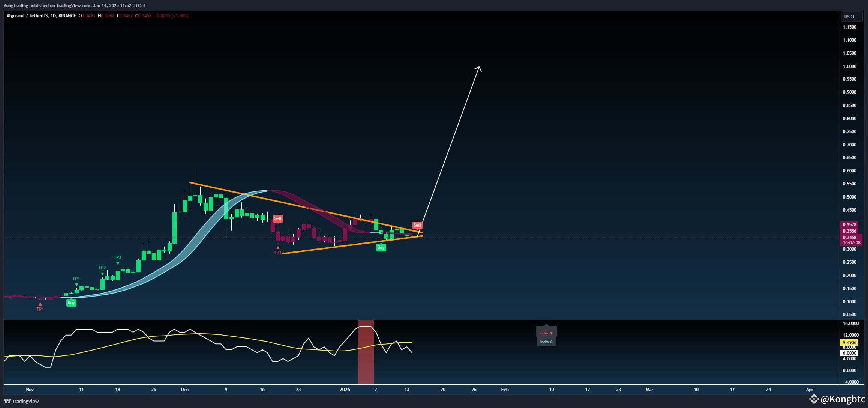This screenshot has width=868, height=408.
Task: Click the Binance logo beside @Kongbtc
Action: point(814,399)
